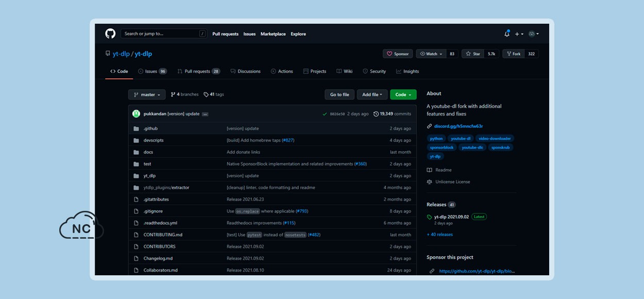
Task: Click the file icon beside CONTRIBUTORS
Action: (x=136, y=246)
